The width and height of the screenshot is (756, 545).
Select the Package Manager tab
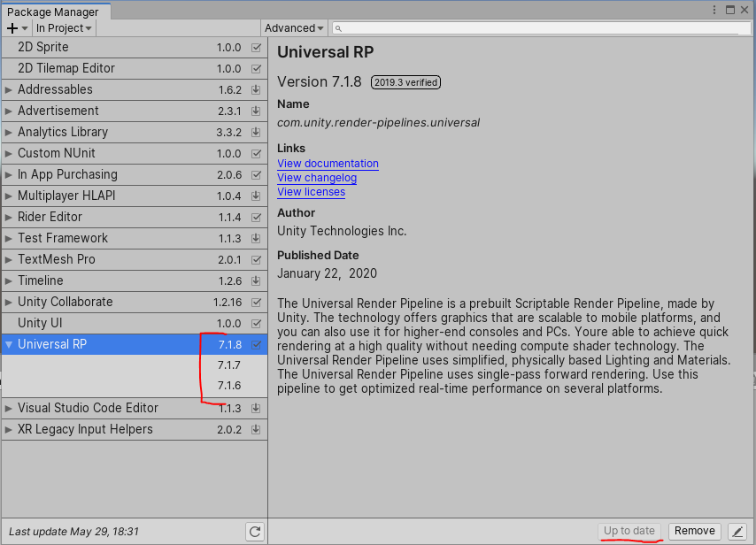pos(55,12)
